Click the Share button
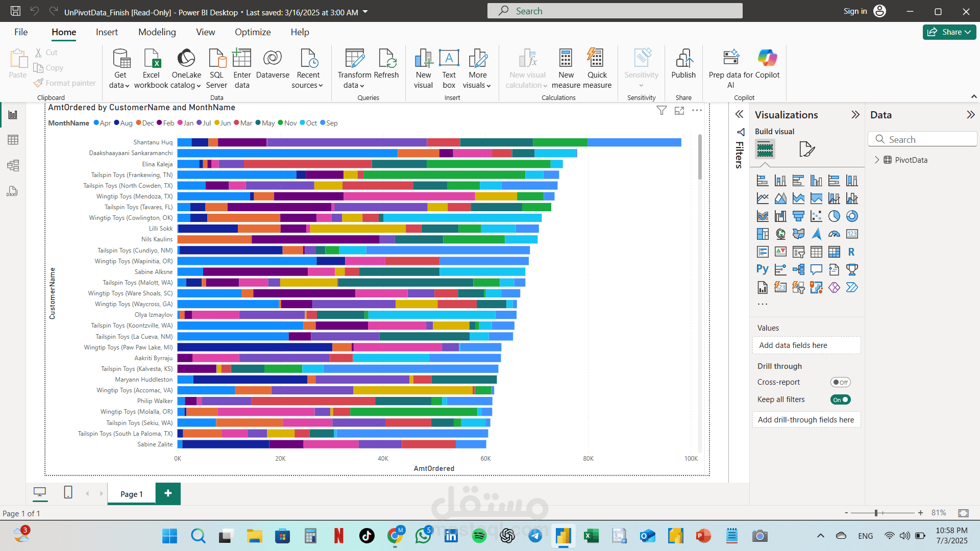Viewport: 980px width, 551px height. [949, 32]
